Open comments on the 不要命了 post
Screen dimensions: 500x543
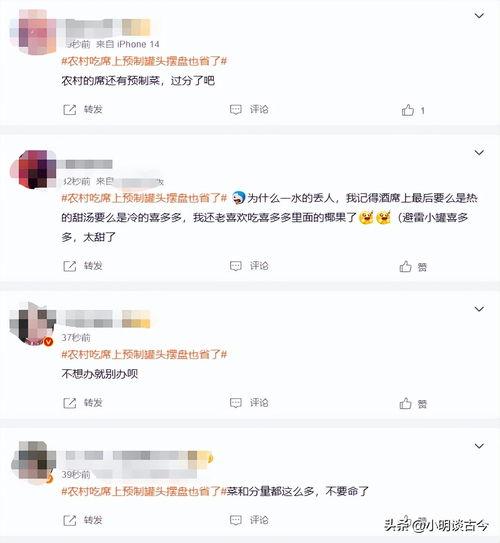coord(236,520)
